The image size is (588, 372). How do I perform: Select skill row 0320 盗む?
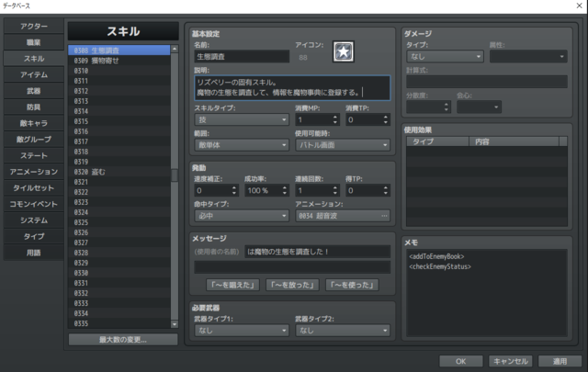[119, 172]
